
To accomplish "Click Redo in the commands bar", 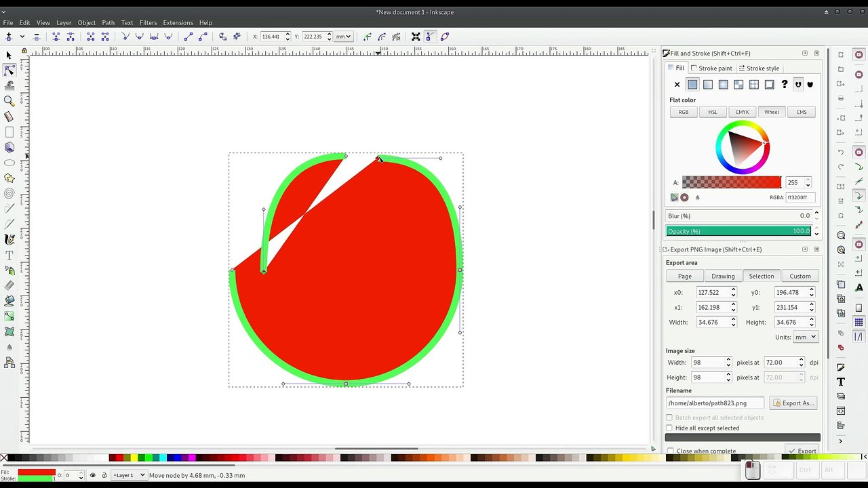I will [x=841, y=167].
